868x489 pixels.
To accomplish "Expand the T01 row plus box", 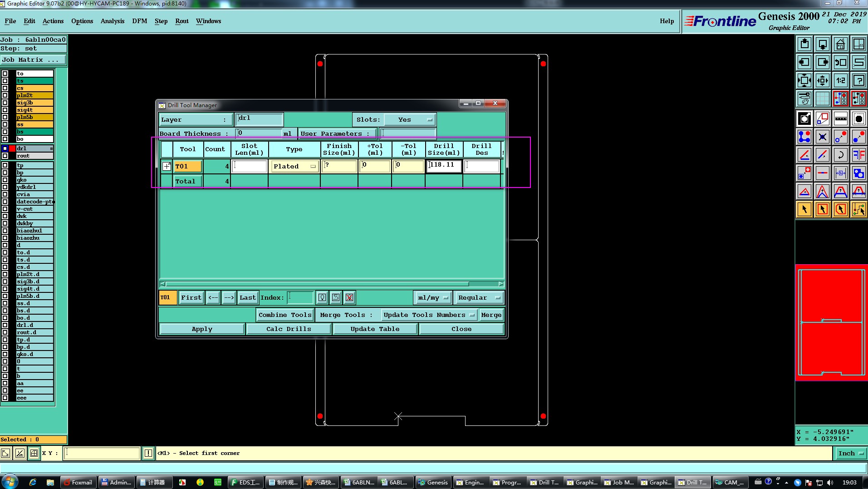I will pyautogui.click(x=167, y=166).
